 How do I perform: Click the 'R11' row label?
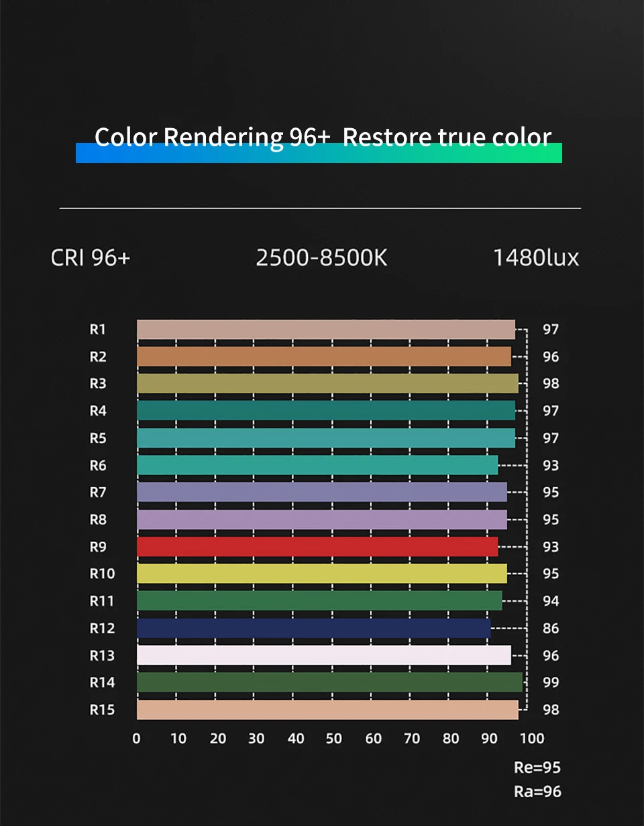102,601
